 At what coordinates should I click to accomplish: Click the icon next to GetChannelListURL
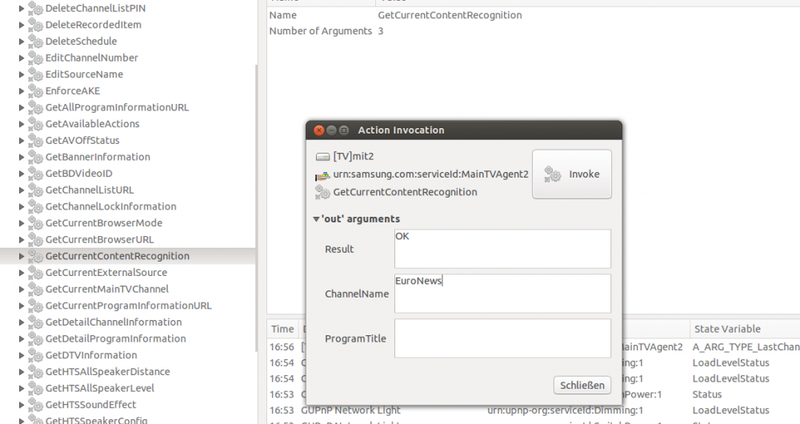coord(35,190)
